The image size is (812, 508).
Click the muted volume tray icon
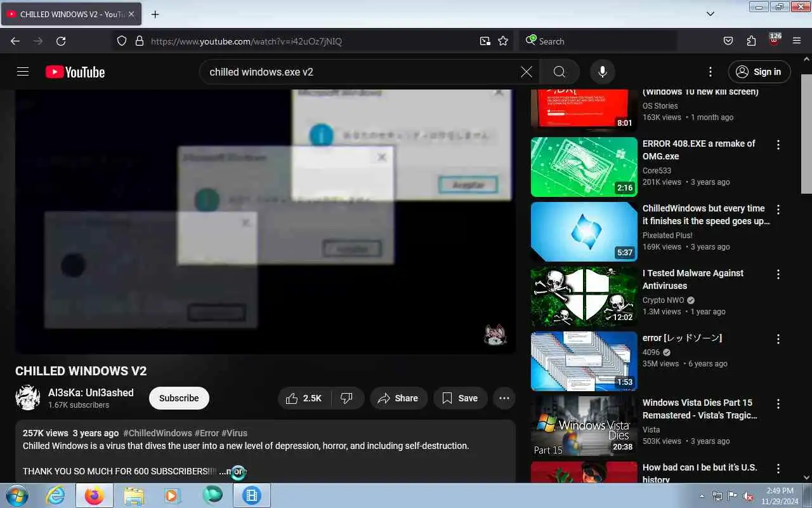click(749, 496)
